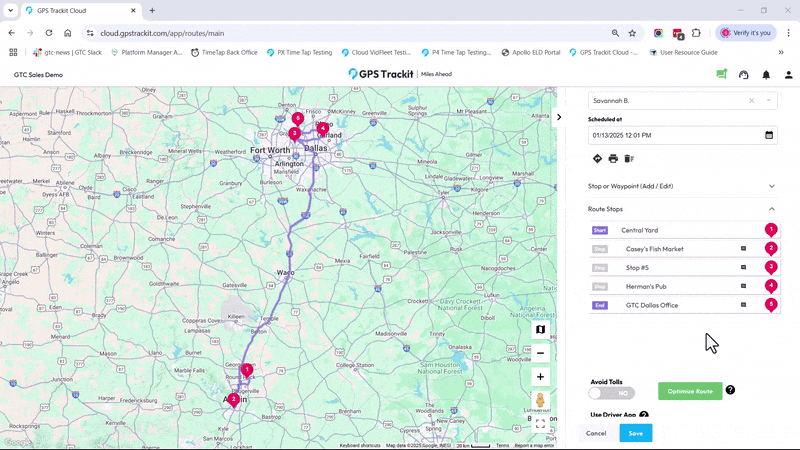Click Verify it's you profile button
This screenshot has width=800, height=450.
[745, 33]
